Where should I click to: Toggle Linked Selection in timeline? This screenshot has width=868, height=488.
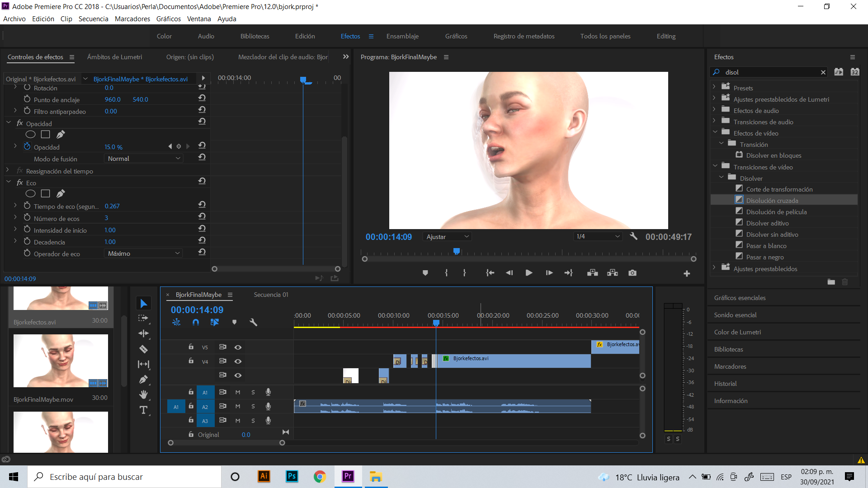214,322
